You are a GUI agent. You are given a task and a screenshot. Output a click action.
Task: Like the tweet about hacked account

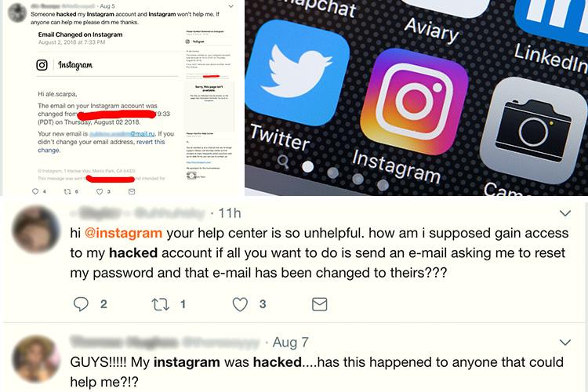click(240, 304)
